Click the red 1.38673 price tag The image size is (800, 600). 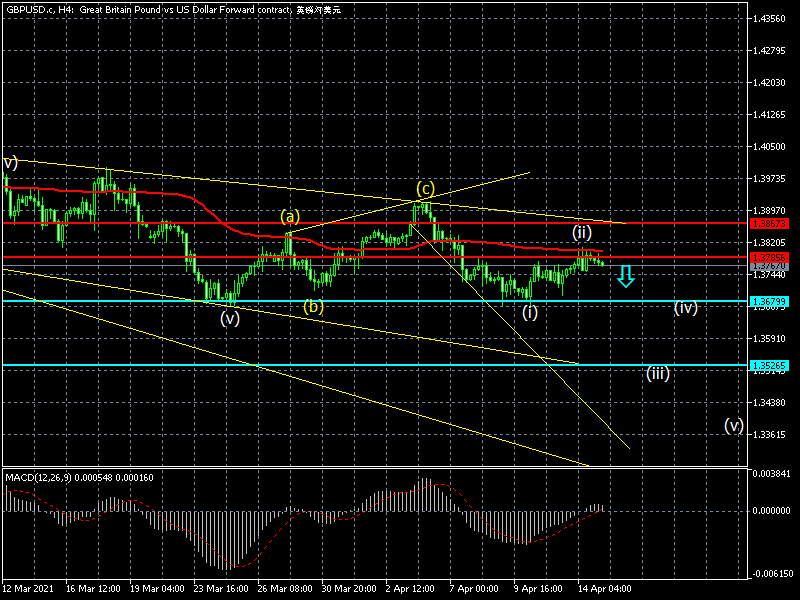(769, 223)
